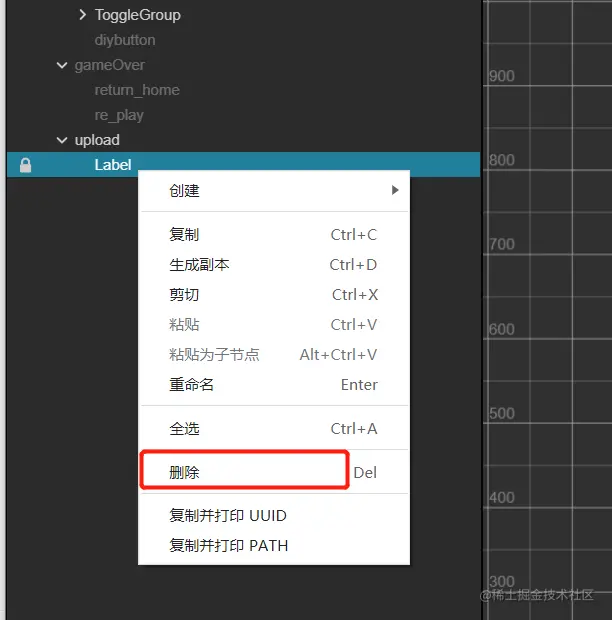Choose 复制并打印 PATH

[x=274, y=546]
